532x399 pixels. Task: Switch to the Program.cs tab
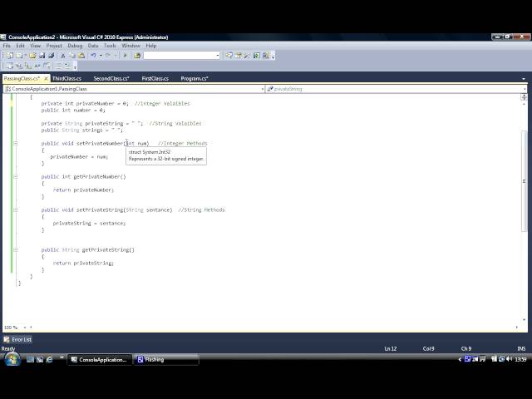195,78
